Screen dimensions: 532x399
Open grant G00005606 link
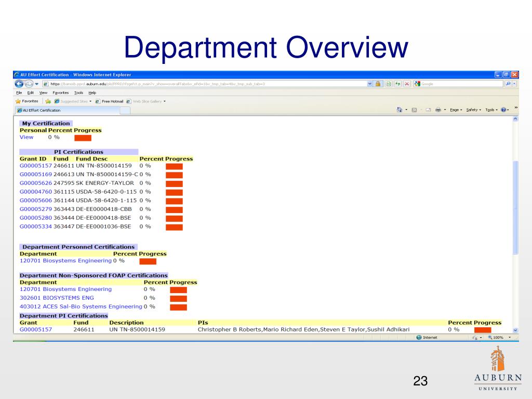pos(36,201)
